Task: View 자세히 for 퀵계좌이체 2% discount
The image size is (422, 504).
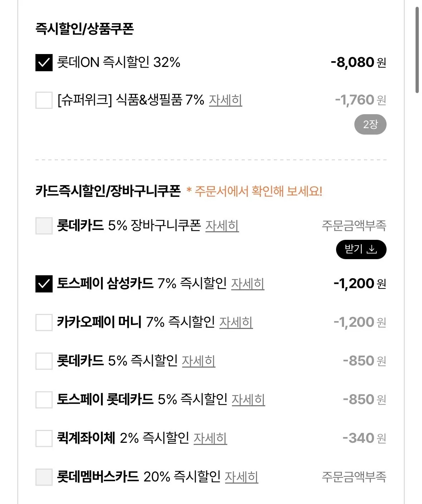Action: pos(210,438)
